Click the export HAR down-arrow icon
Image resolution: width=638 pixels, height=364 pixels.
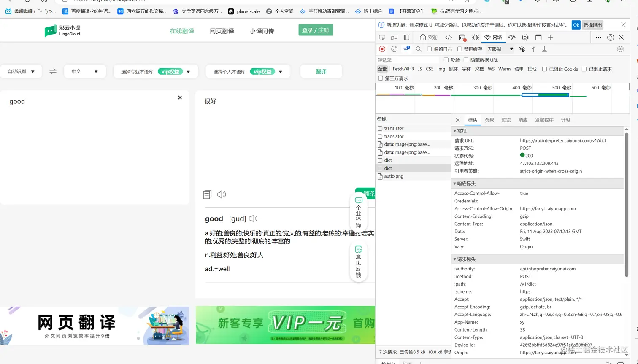tap(544, 49)
